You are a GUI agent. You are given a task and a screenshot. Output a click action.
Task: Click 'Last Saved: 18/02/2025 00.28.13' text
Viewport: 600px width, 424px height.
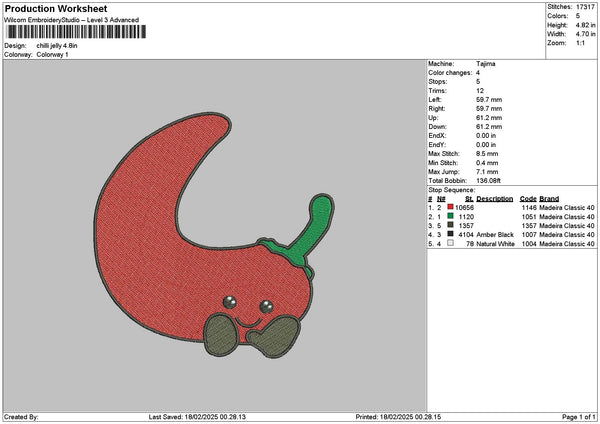197,417
